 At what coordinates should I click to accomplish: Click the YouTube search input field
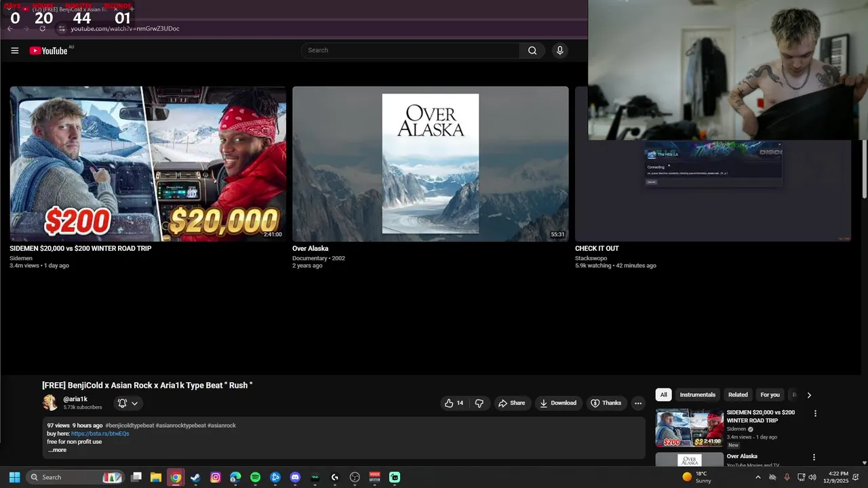tap(410, 50)
